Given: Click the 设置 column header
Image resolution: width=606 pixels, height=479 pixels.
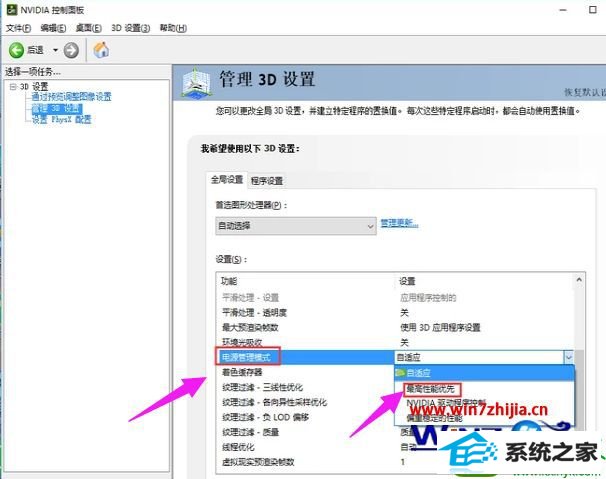Looking at the screenshot, I should [407, 281].
